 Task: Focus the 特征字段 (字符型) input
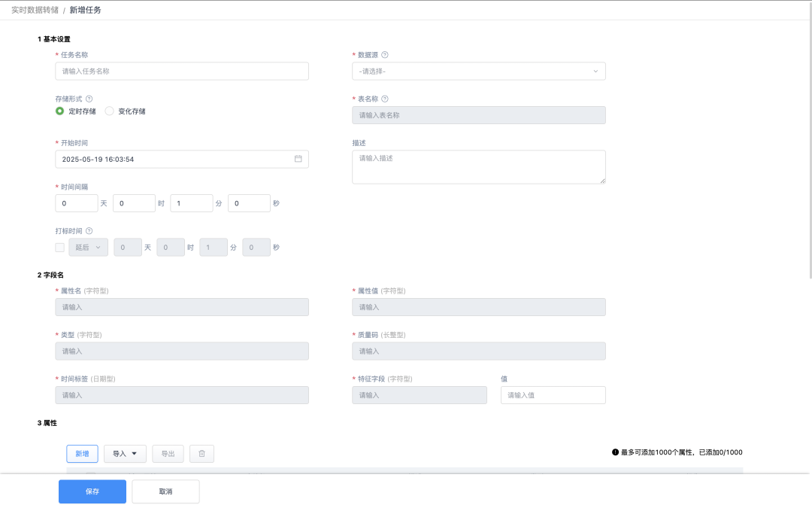click(x=420, y=395)
